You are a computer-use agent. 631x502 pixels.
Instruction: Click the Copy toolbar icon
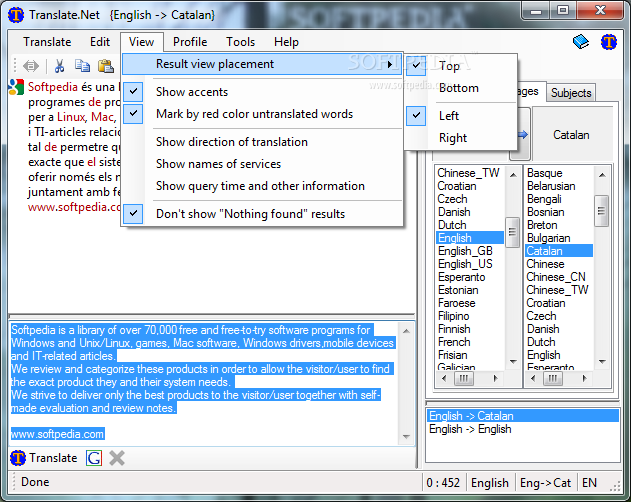(82, 66)
